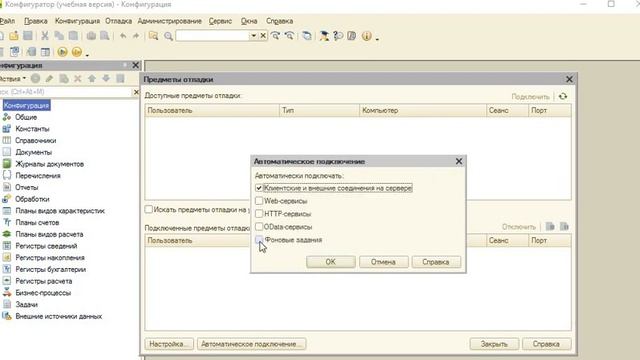
Task: Select Бизнес-процессы tree item
Action: [43, 293]
